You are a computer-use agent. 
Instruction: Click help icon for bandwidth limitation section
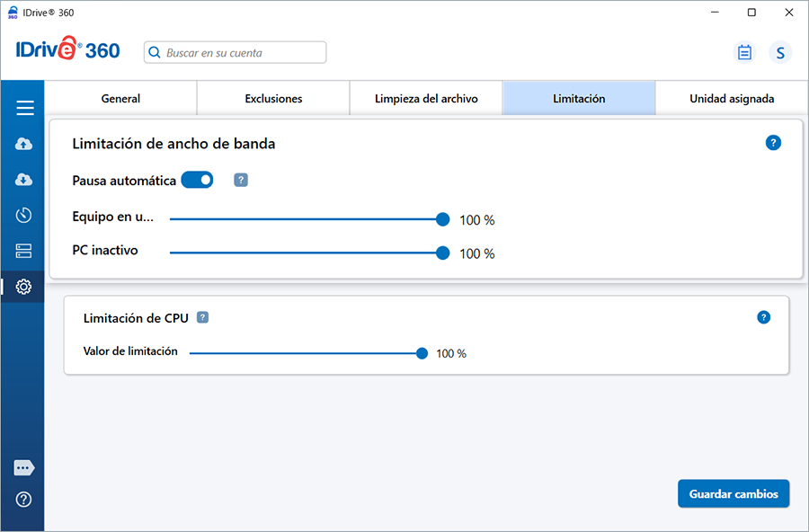click(773, 143)
